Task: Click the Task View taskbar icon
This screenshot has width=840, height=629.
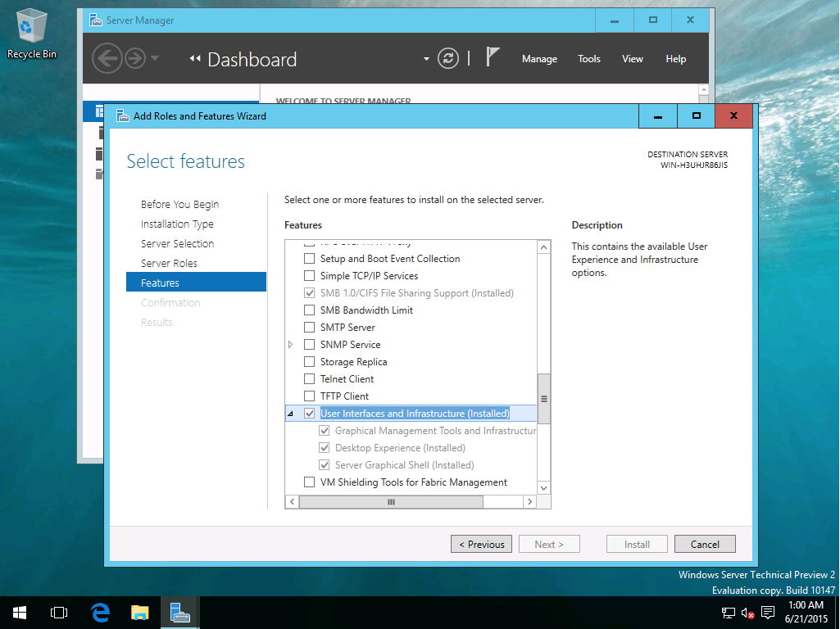Action: 59,612
